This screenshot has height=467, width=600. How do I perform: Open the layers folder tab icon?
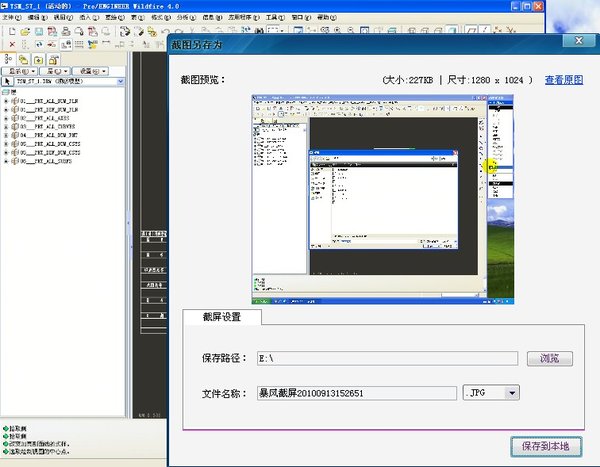point(23,59)
